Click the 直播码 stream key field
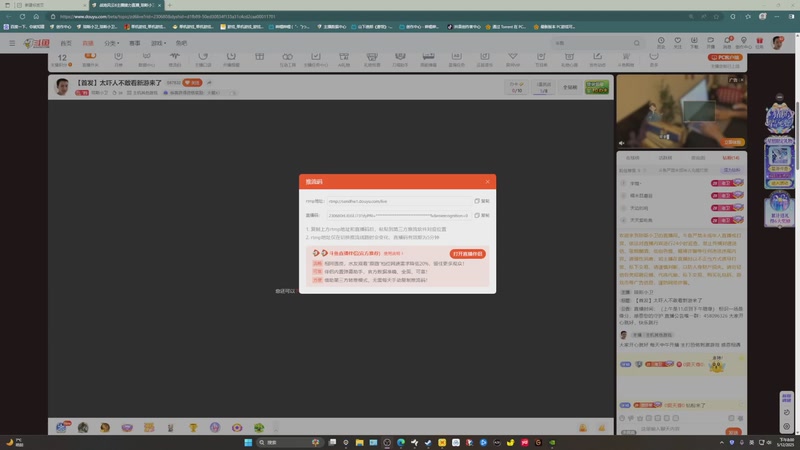 (x=398, y=215)
